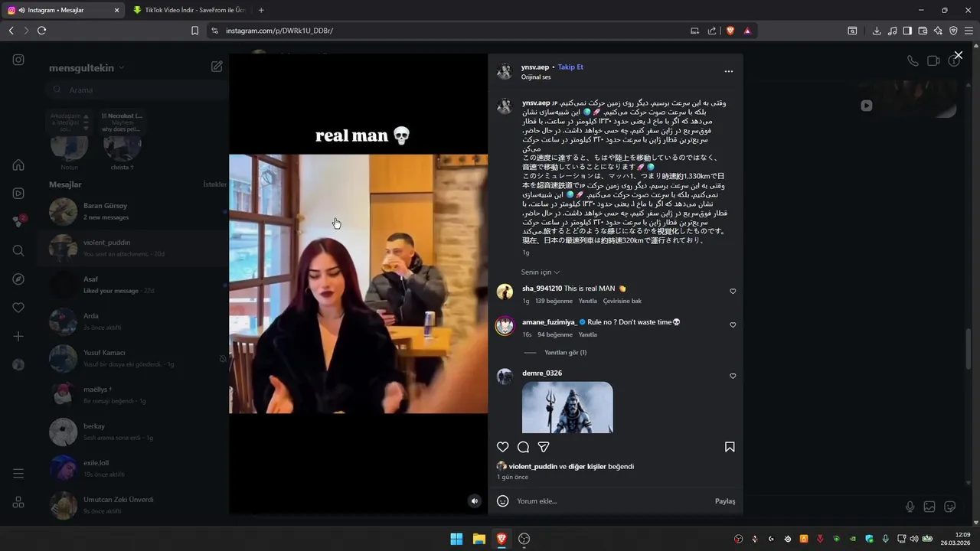Viewport: 980px width, 551px height.
Task: Open the image in the demre_0326 comment
Action: tap(567, 407)
